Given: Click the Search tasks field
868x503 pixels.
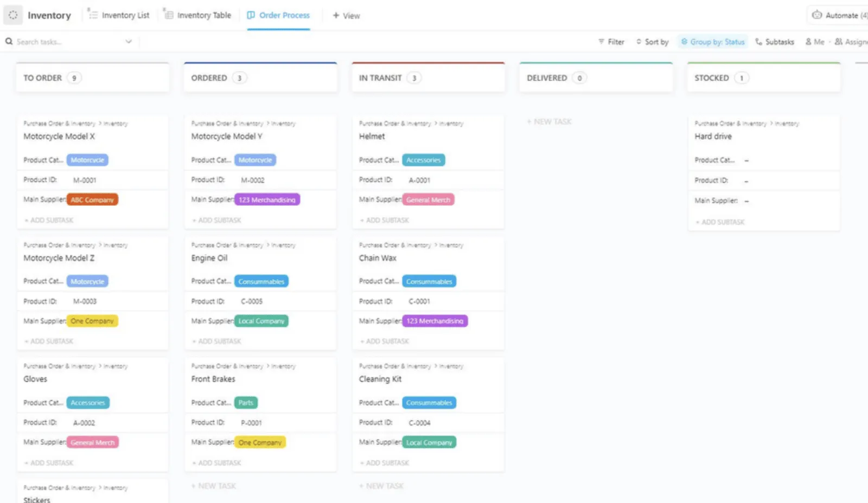Looking at the screenshot, I should (x=69, y=42).
